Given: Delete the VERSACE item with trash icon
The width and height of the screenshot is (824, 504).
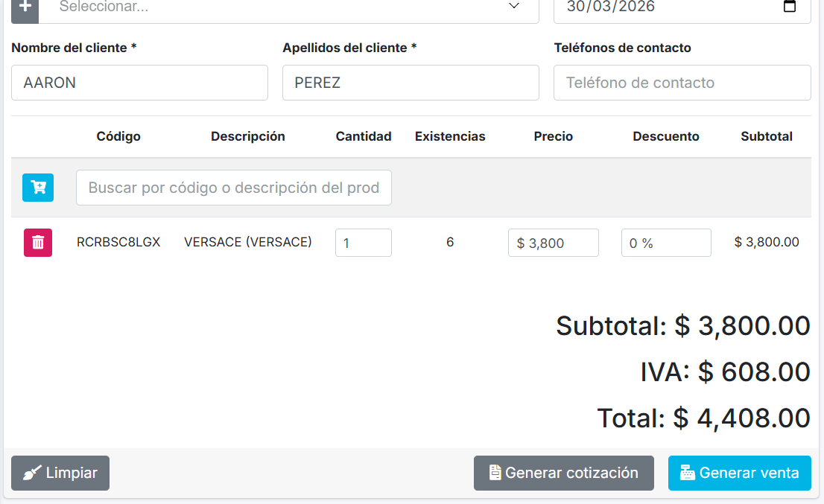Looking at the screenshot, I should point(38,243).
